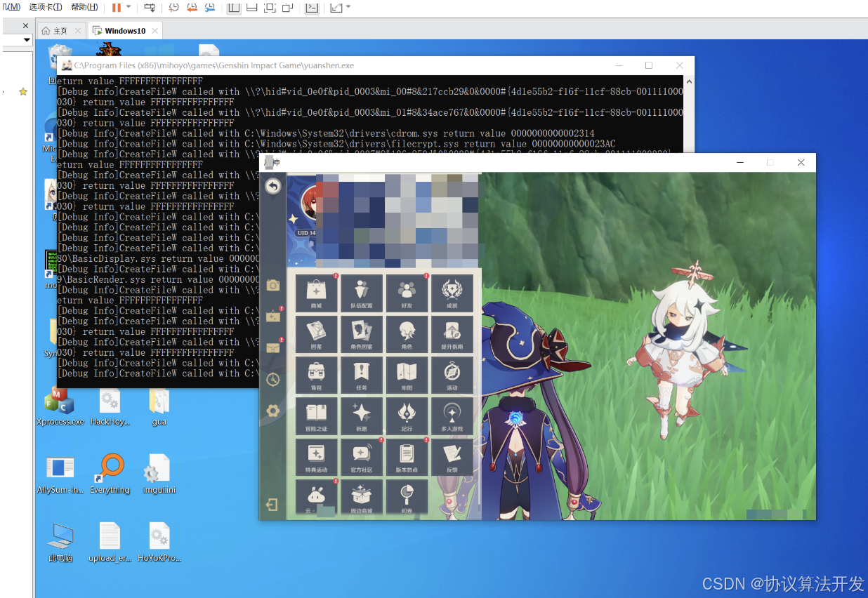
Task: Select the imgui.ini file icon
Action: (159, 474)
